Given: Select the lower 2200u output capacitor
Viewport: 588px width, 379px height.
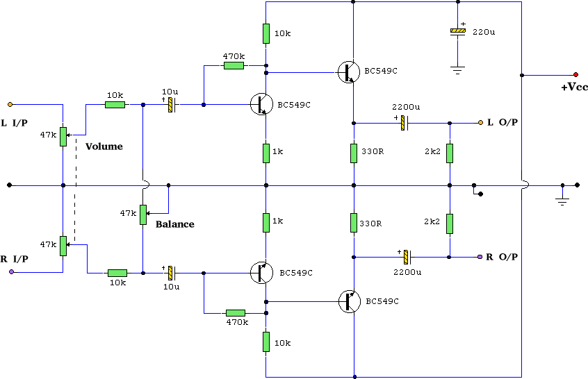Looking at the screenshot, I should (402, 256).
